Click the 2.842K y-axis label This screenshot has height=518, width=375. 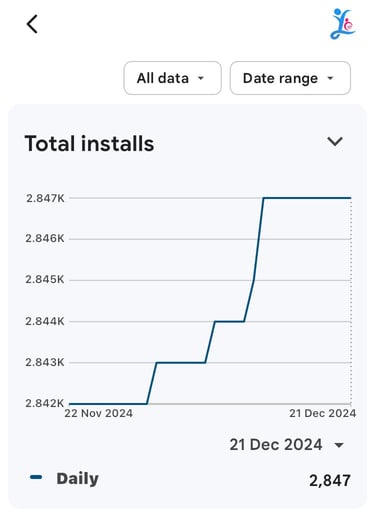(45, 403)
